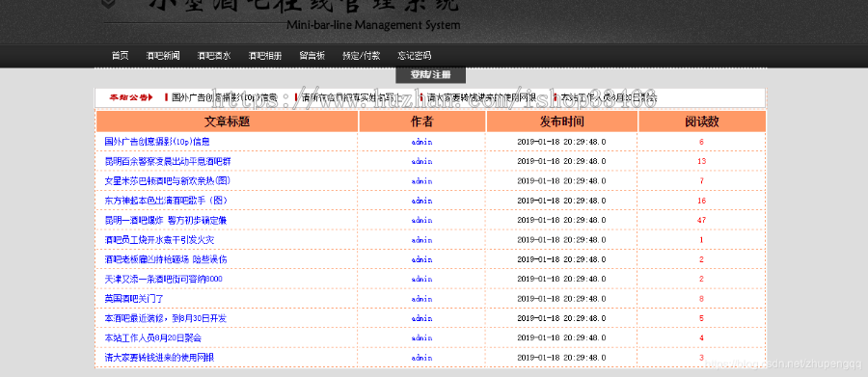Click read count 47

702,221
